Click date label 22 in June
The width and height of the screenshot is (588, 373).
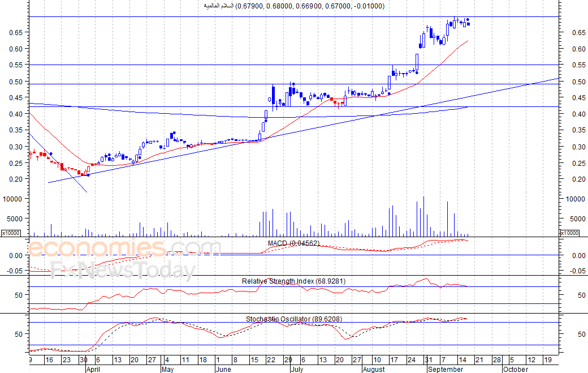[271, 360]
